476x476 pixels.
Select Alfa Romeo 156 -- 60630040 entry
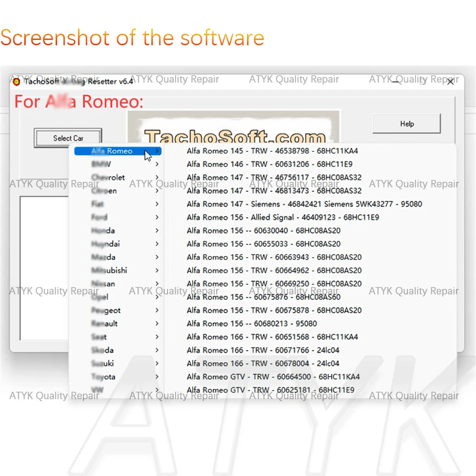coord(264,230)
